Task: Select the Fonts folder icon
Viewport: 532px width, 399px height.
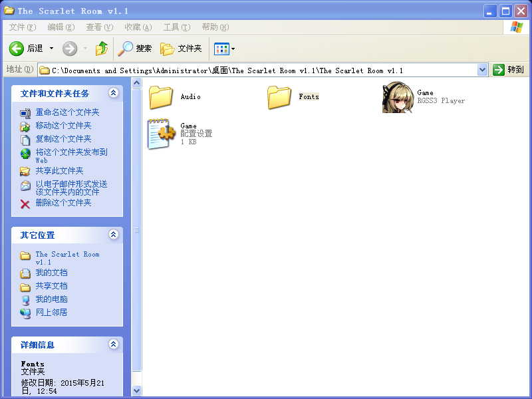Action: 279,97
